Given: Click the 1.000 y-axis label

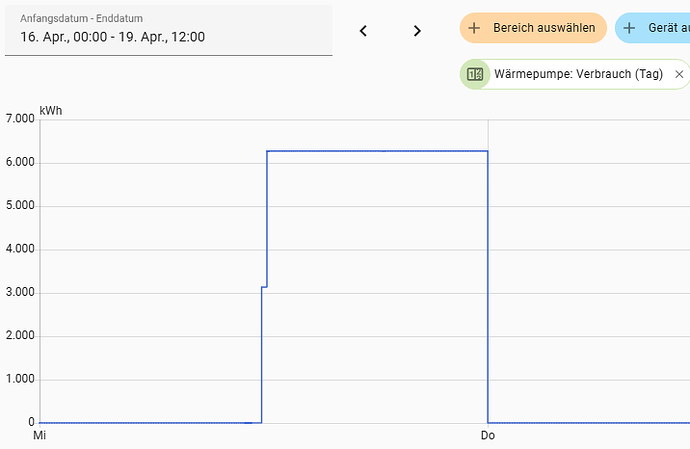Looking at the screenshot, I should coord(20,379).
